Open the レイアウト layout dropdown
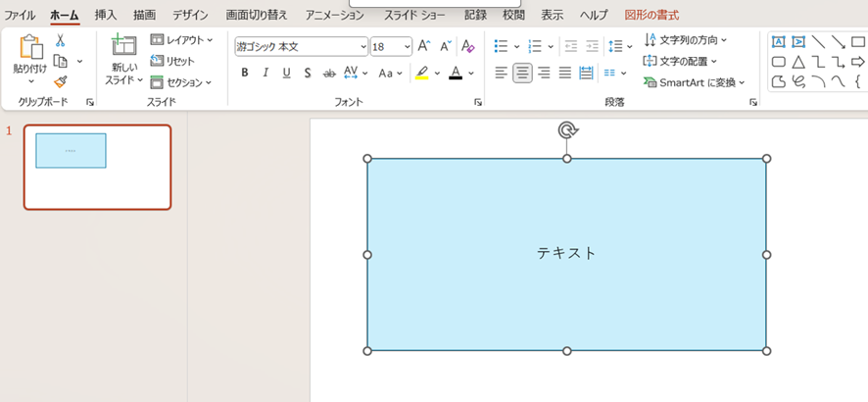Image resolution: width=868 pixels, height=402 pixels. click(182, 40)
